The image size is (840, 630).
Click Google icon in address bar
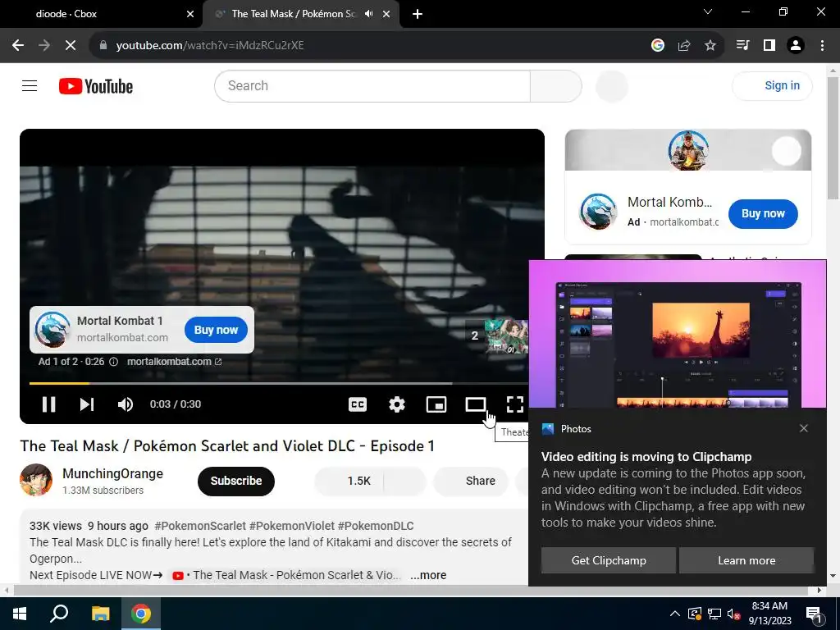(658, 46)
